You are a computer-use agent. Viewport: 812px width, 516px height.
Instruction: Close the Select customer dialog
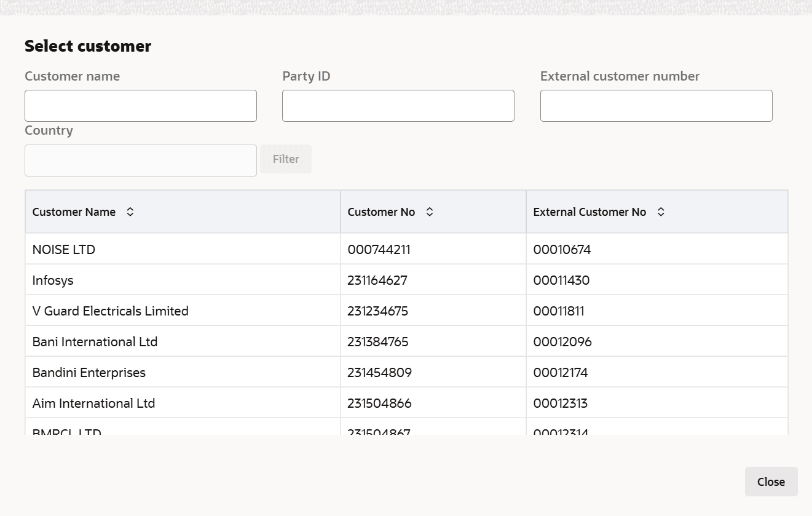tap(771, 482)
